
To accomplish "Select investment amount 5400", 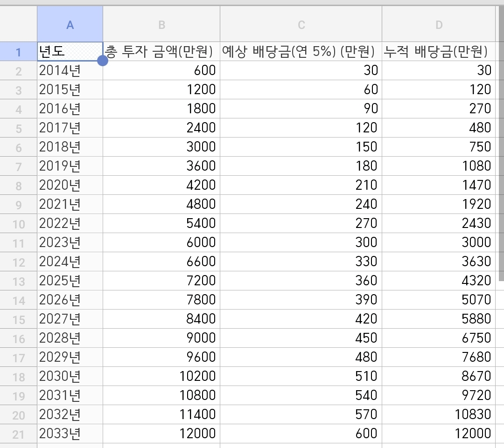I will [161, 223].
